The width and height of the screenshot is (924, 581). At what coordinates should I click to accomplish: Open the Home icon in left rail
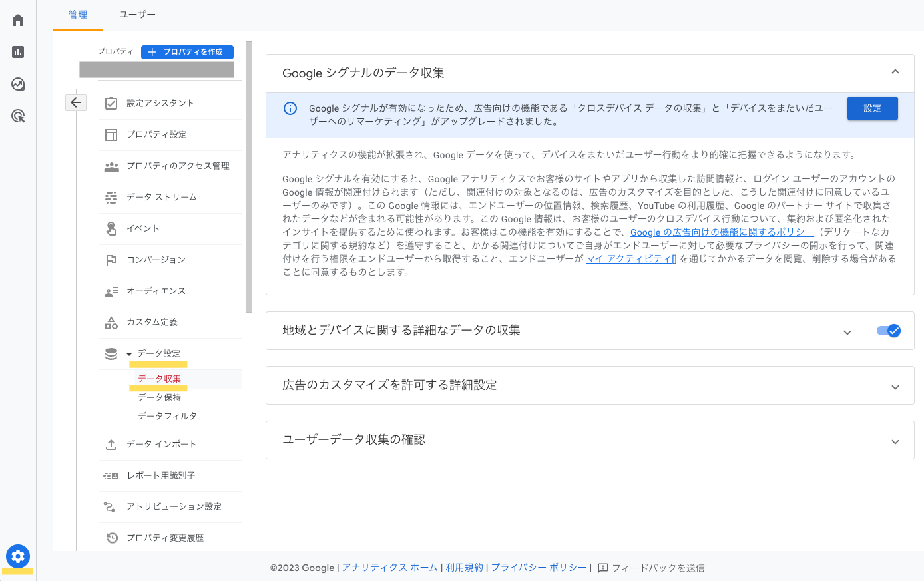pyautogui.click(x=18, y=20)
